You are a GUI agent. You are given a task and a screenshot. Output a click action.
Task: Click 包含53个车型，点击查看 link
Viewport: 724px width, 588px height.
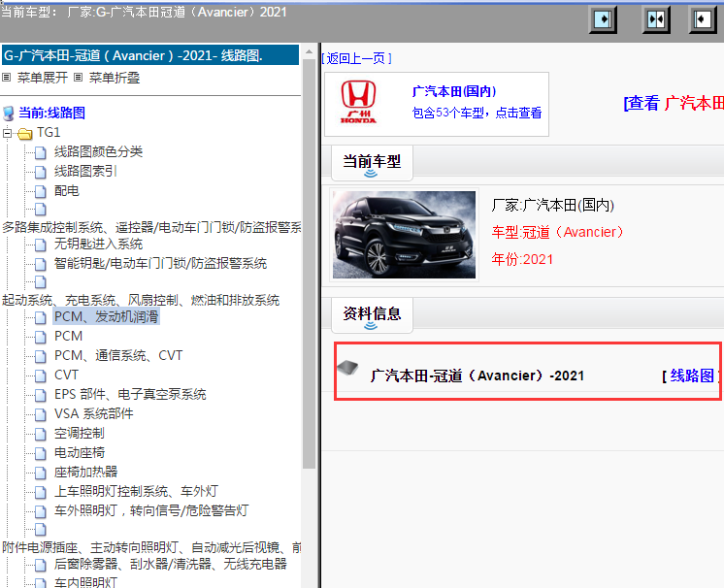click(x=477, y=113)
